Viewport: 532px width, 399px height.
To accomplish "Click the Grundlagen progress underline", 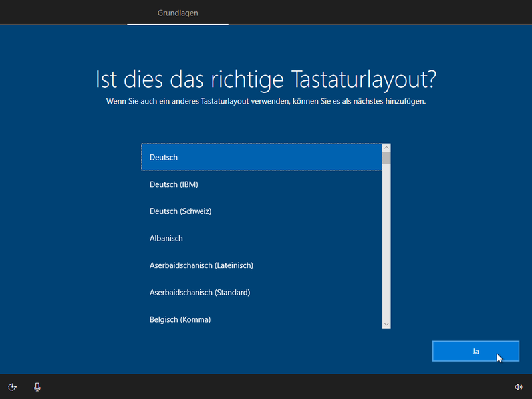I will click(178, 23).
